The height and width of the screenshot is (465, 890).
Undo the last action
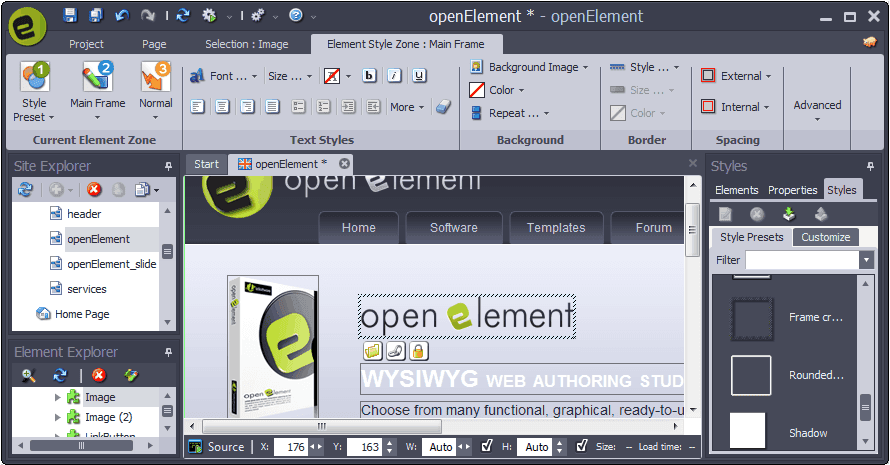[x=122, y=15]
